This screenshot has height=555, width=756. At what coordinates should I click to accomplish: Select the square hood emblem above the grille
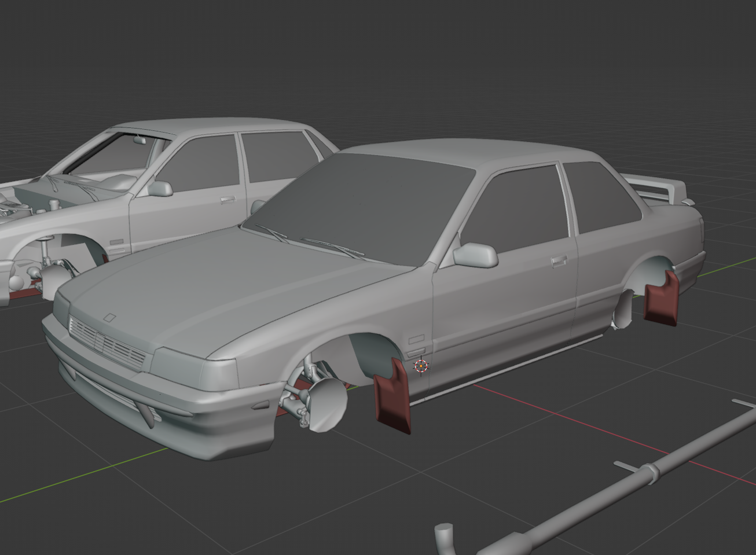click(109, 318)
